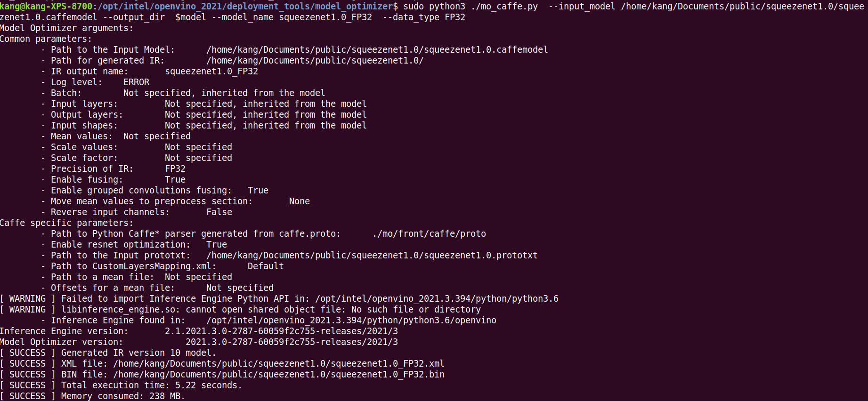This screenshot has height=401, width=868.
Task: Click the Memory consumed 238 MB line
Action: (x=92, y=396)
